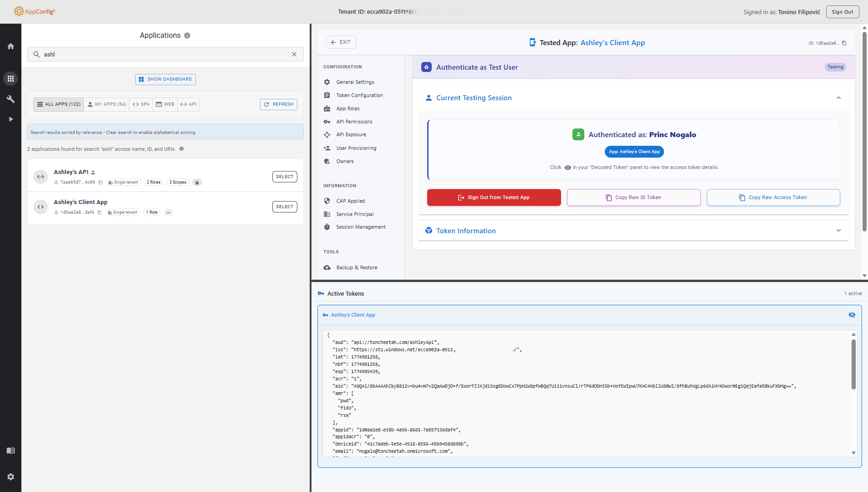This screenshot has width=868, height=492.
Task: Click the App: Ashley's Client App chip
Action: click(x=634, y=152)
